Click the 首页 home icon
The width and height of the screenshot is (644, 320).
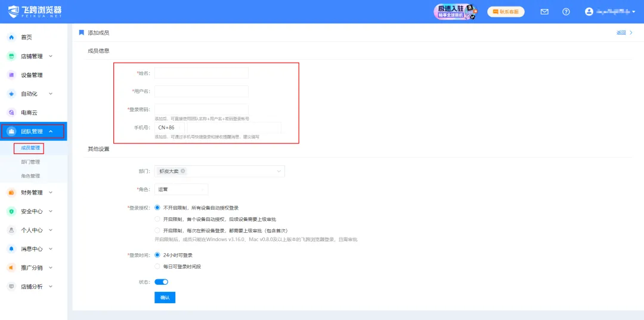tap(12, 38)
